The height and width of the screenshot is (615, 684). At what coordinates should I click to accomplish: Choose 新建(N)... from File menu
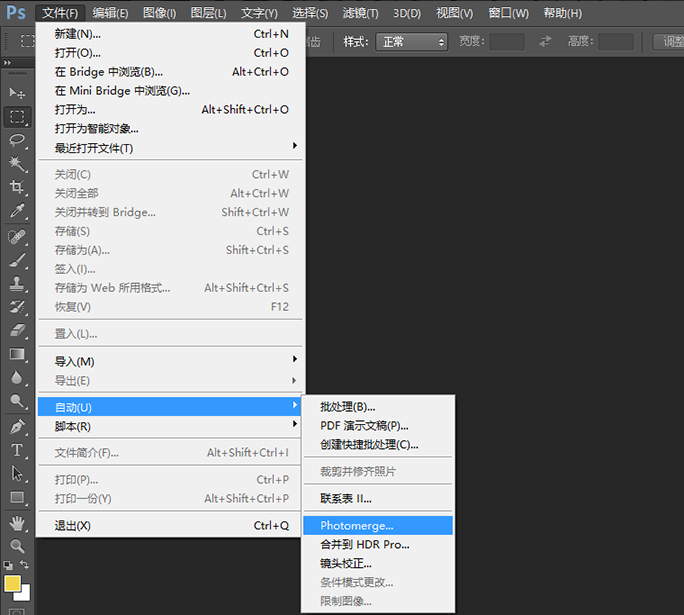coord(170,34)
